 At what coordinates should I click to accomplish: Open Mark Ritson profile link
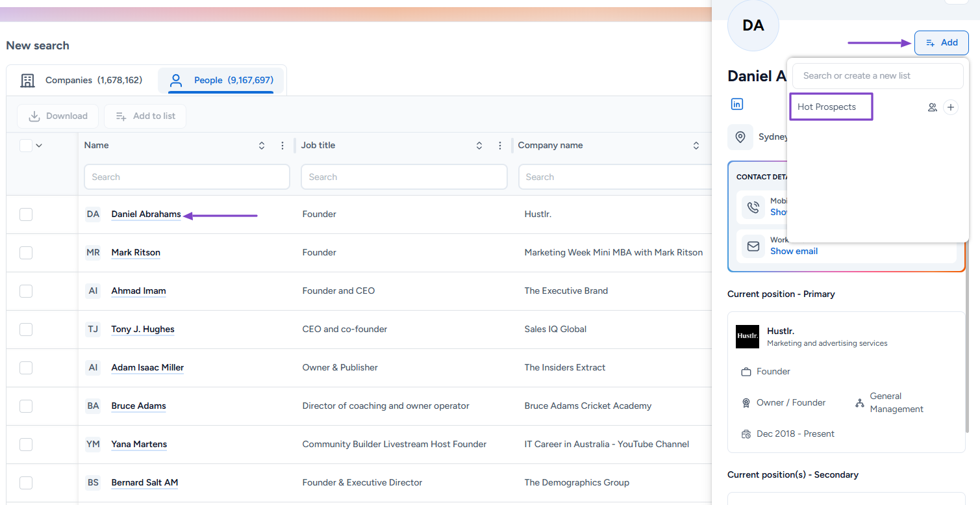point(136,252)
